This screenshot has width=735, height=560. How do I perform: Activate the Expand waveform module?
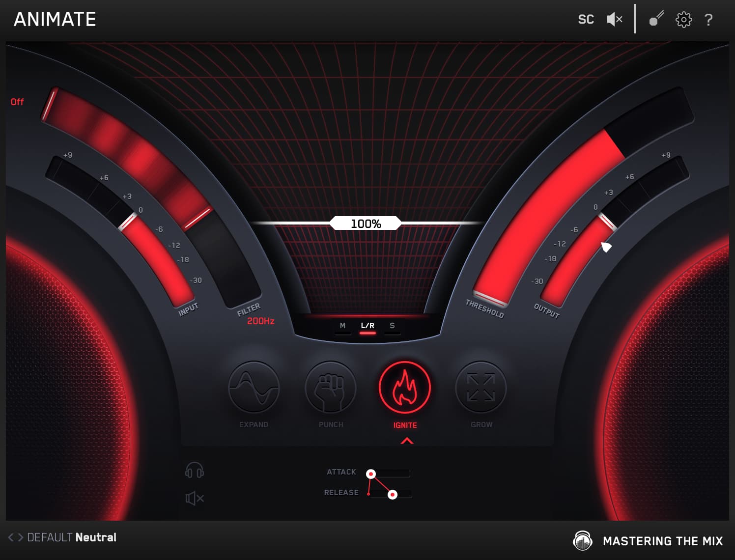click(254, 387)
